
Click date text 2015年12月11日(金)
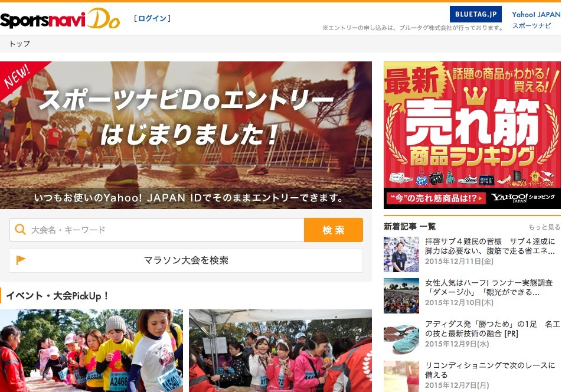[x=459, y=262]
